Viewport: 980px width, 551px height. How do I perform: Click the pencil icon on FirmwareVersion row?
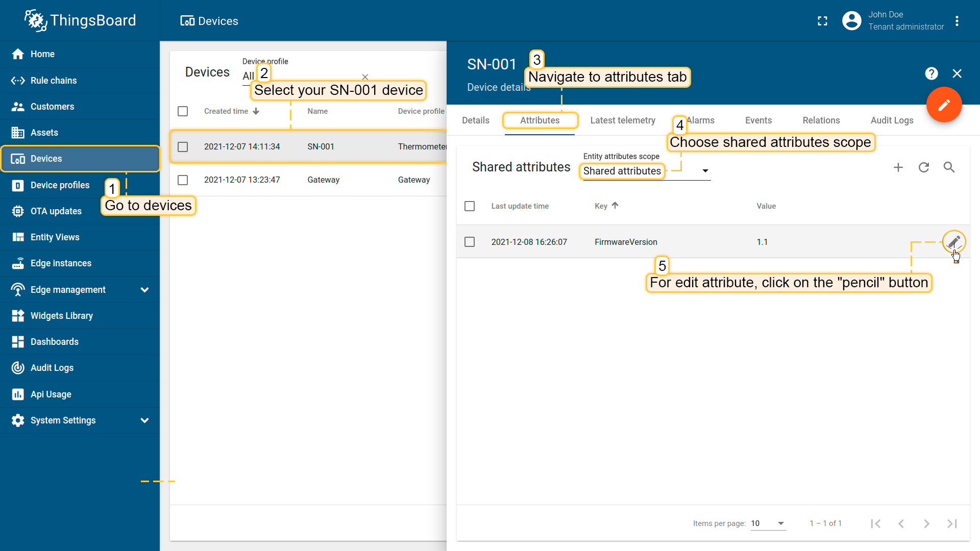[x=953, y=242]
